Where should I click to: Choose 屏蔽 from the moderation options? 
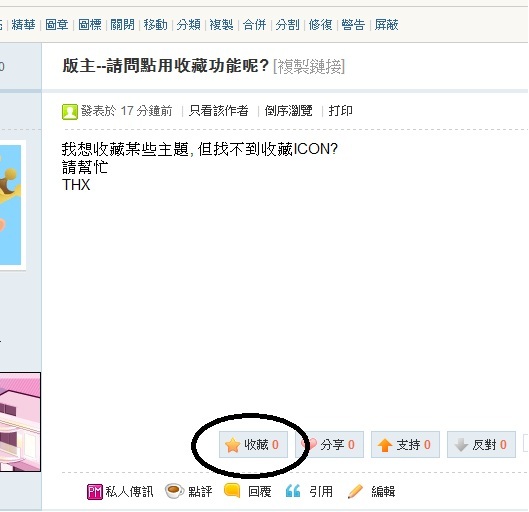(387, 25)
